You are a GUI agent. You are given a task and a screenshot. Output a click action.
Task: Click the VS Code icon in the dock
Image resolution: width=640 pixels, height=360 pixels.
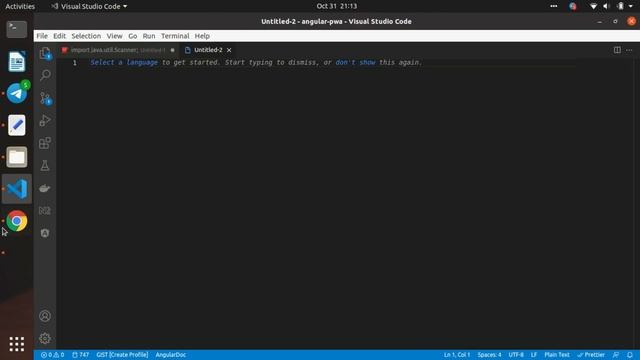click(17, 189)
